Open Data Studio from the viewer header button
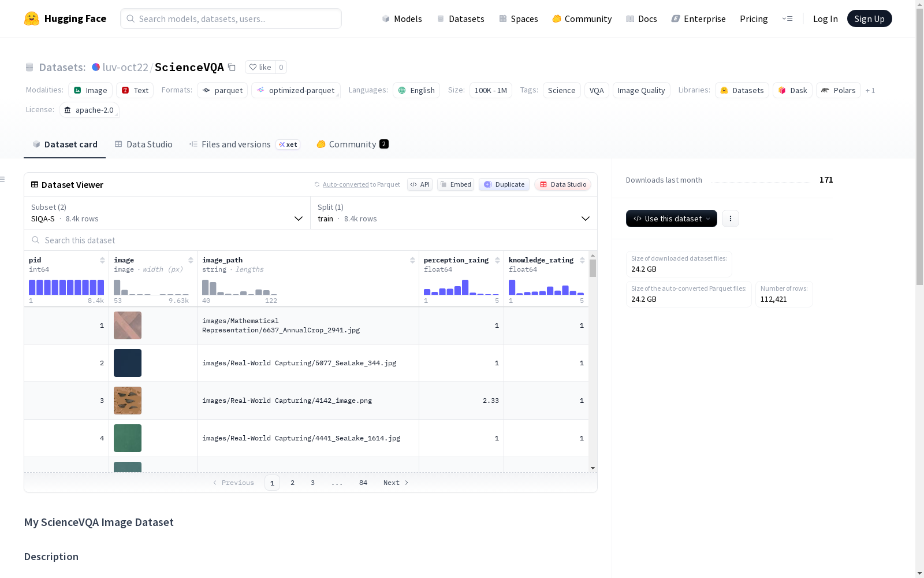 (x=562, y=184)
